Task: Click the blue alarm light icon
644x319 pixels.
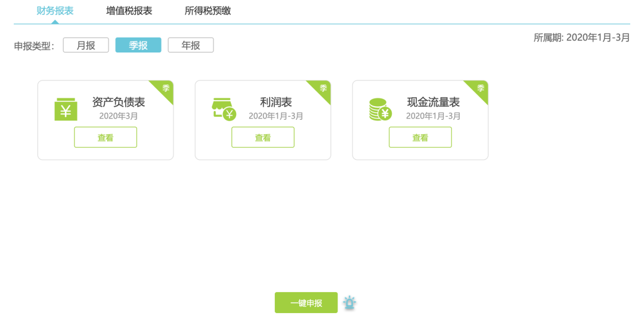Action: (x=349, y=303)
